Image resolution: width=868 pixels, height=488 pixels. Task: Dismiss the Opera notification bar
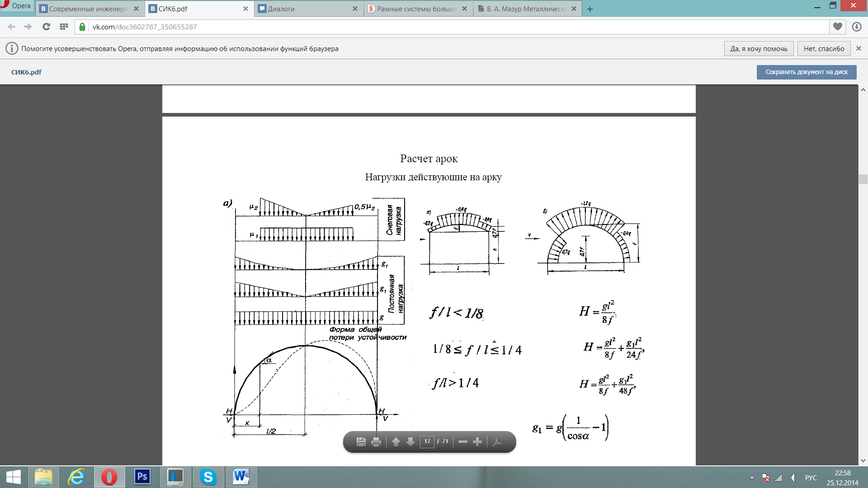click(x=859, y=48)
